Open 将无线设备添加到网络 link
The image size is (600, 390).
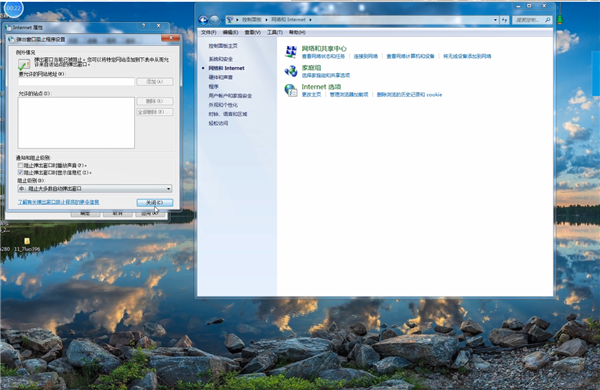pyautogui.click(x=467, y=56)
